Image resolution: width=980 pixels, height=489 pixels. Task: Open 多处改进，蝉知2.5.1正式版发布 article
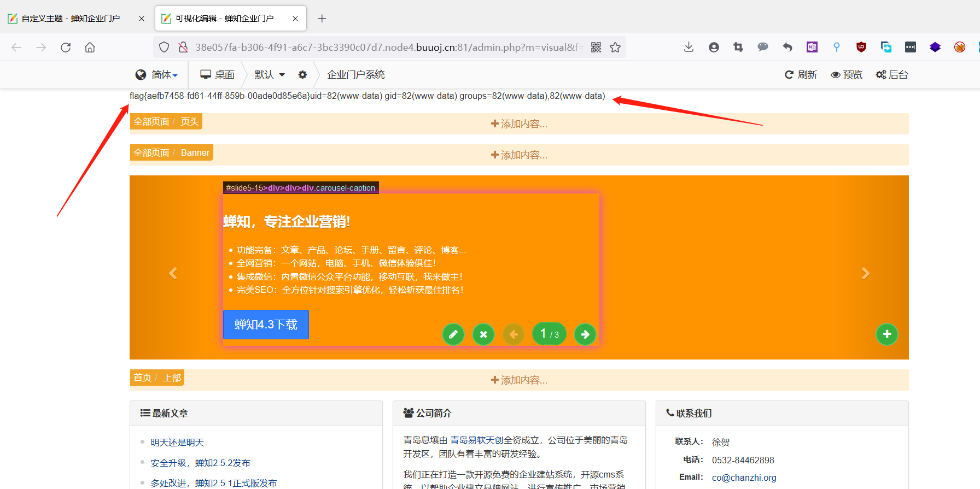pyautogui.click(x=214, y=483)
